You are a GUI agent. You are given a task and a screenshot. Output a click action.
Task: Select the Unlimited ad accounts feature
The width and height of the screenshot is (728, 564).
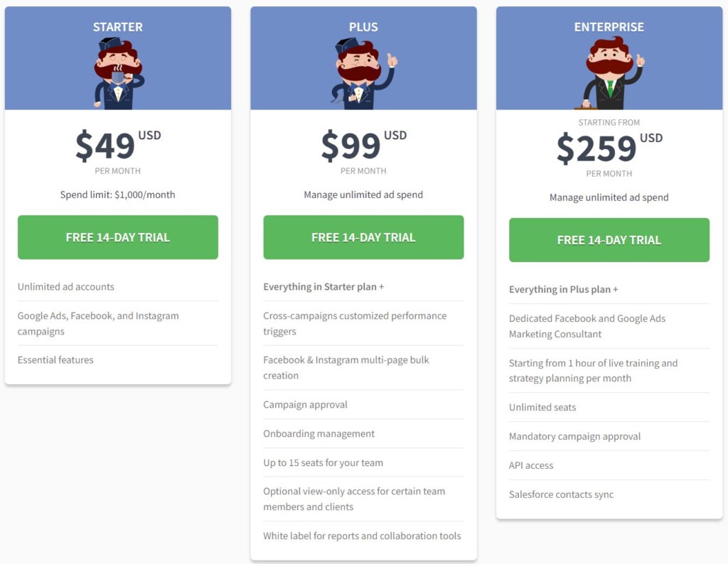click(x=66, y=287)
